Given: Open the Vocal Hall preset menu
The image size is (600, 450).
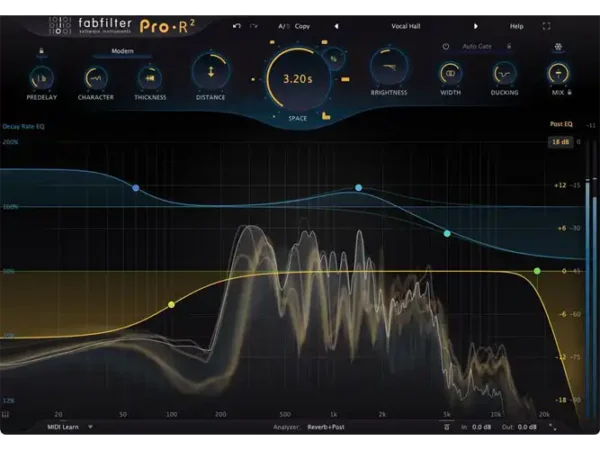Looking at the screenshot, I should pyautogui.click(x=406, y=26).
